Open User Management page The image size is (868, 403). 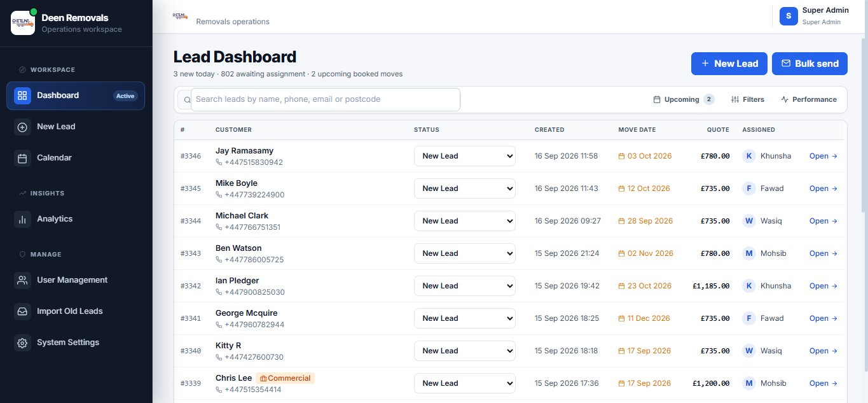[76, 280]
